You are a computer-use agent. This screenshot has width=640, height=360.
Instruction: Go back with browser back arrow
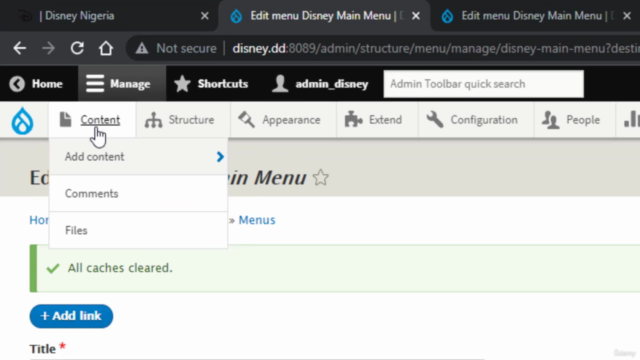19,49
